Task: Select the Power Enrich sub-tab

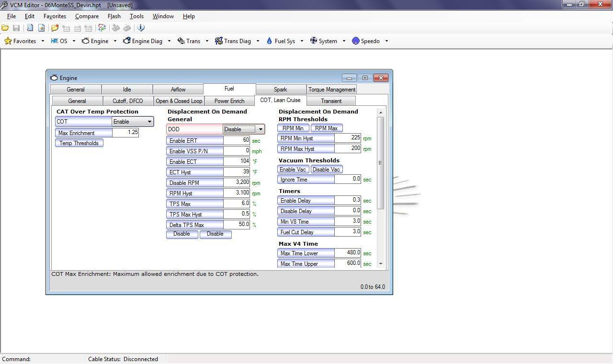Action: point(229,101)
